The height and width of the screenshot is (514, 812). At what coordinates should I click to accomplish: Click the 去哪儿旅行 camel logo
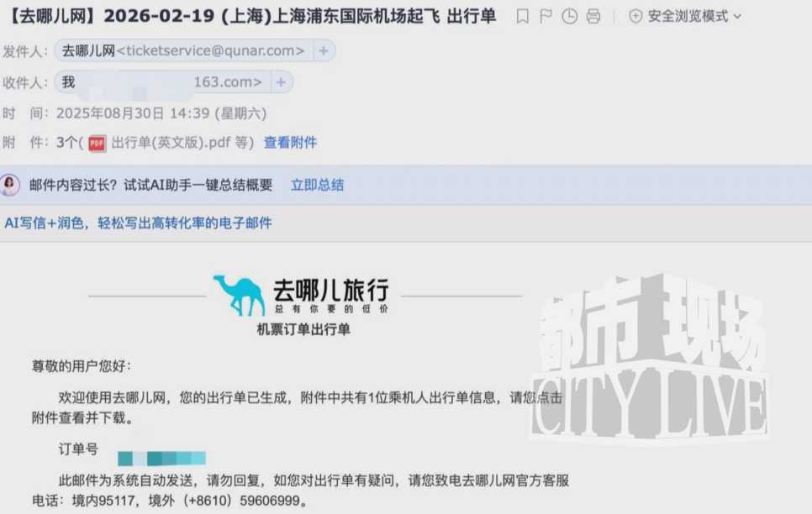pos(239,295)
